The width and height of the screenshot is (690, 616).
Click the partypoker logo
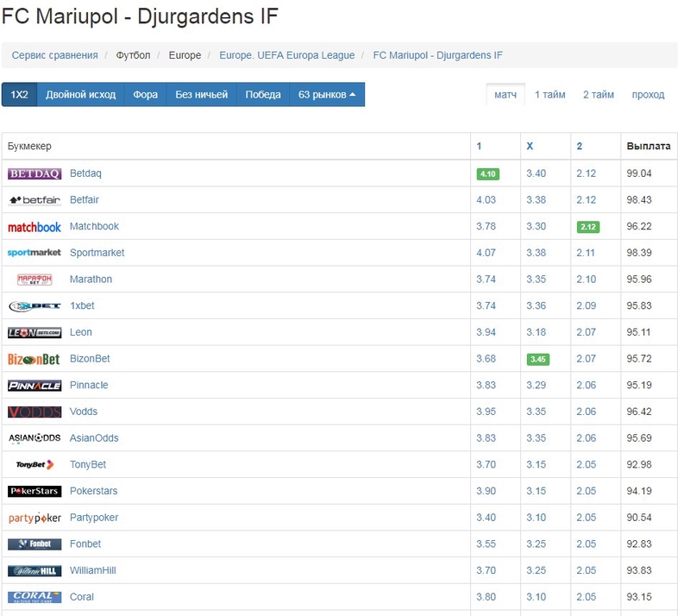point(34,518)
